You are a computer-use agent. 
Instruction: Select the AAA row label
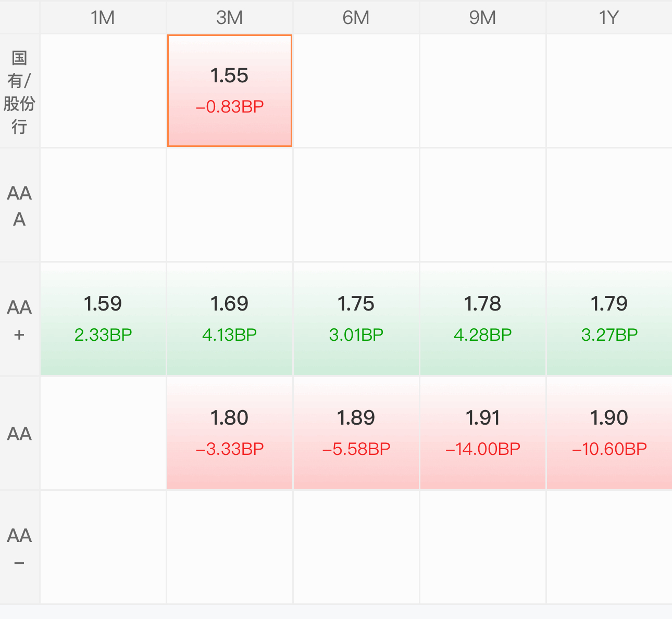(20, 205)
